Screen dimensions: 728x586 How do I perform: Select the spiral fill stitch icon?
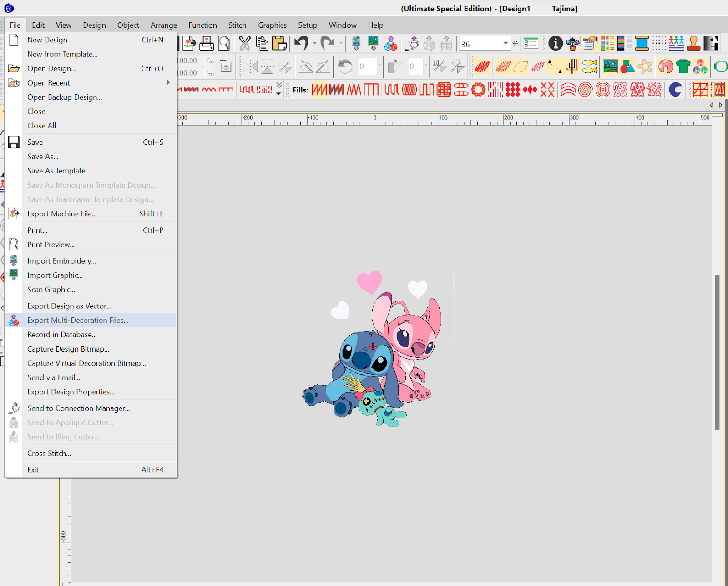coord(586,90)
